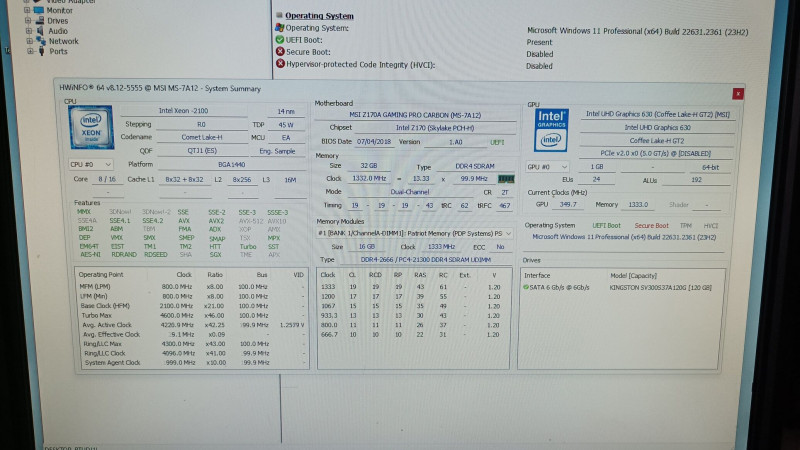Select the Network item in tree

coord(63,41)
